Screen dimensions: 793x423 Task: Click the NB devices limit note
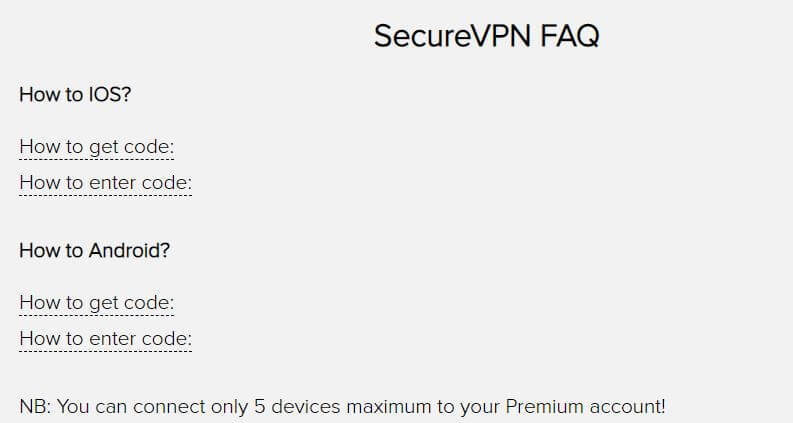click(x=342, y=406)
